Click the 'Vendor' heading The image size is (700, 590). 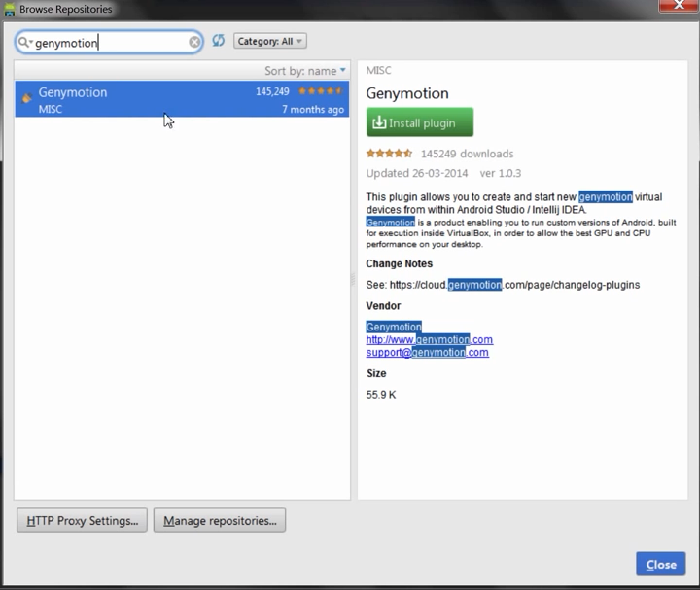click(x=383, y=306)
